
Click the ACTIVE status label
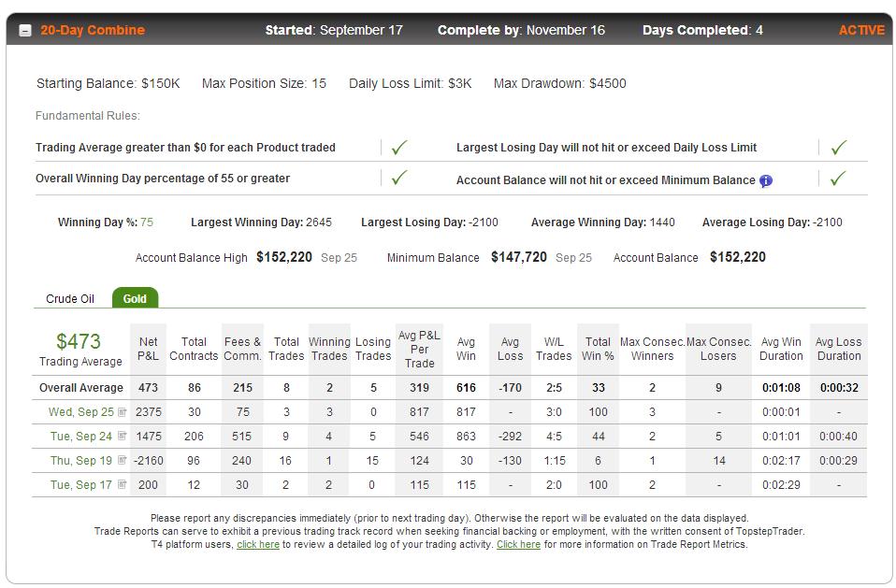tap(861, 30)
